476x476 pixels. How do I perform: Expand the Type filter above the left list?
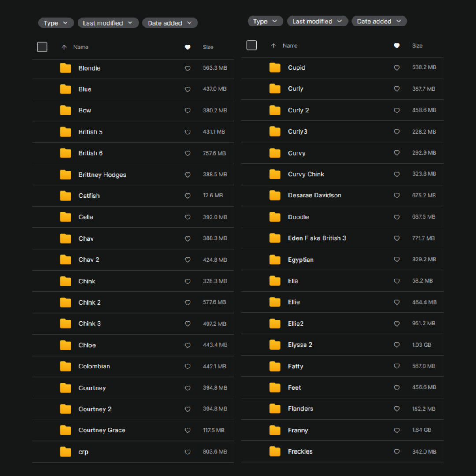56,23
